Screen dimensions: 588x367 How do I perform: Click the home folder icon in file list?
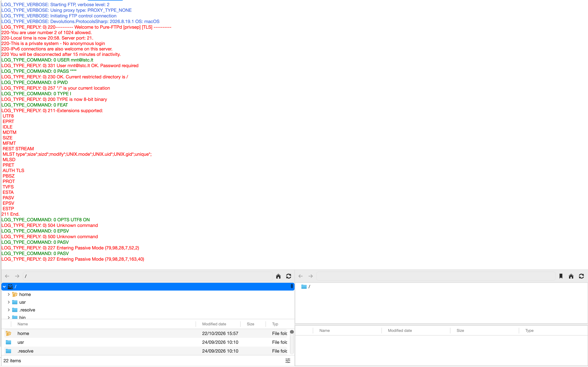(x=8, y=333)
